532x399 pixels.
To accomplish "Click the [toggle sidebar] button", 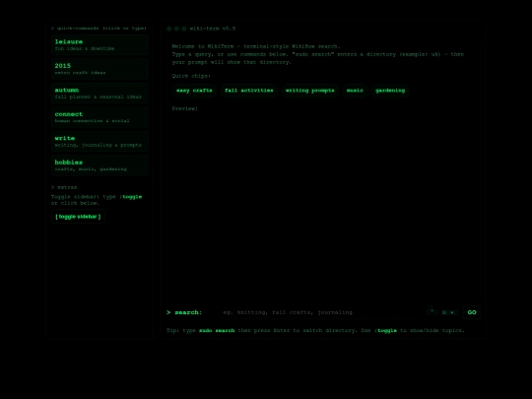I will [x=78, y=217].
